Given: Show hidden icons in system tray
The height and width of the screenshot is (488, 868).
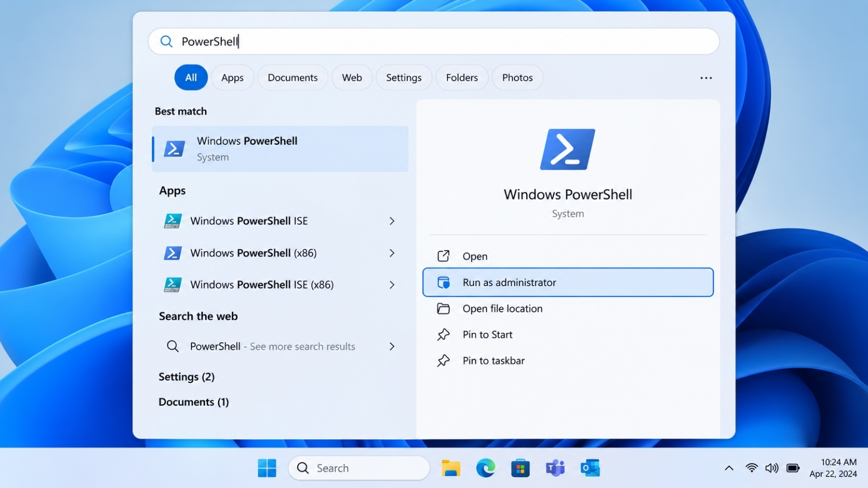Looking at the screenshot, I should coord(729,468).
